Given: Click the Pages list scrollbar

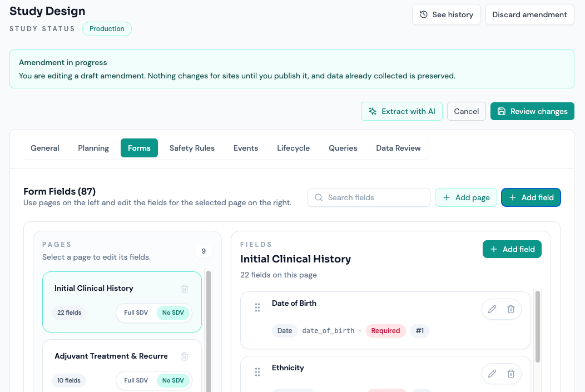Looking at the screenshot, I should [209, 330].
